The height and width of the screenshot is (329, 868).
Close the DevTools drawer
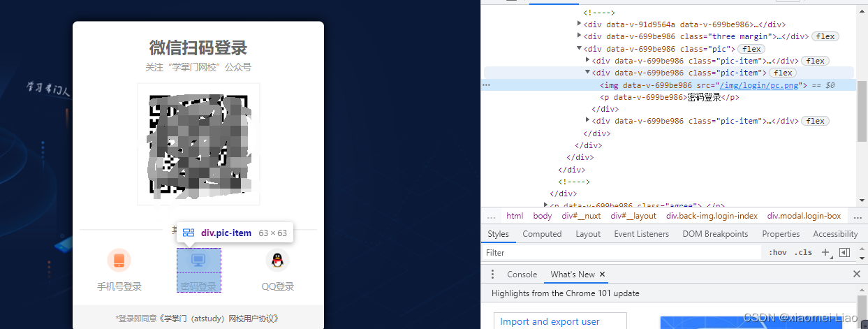click(857, 275)
